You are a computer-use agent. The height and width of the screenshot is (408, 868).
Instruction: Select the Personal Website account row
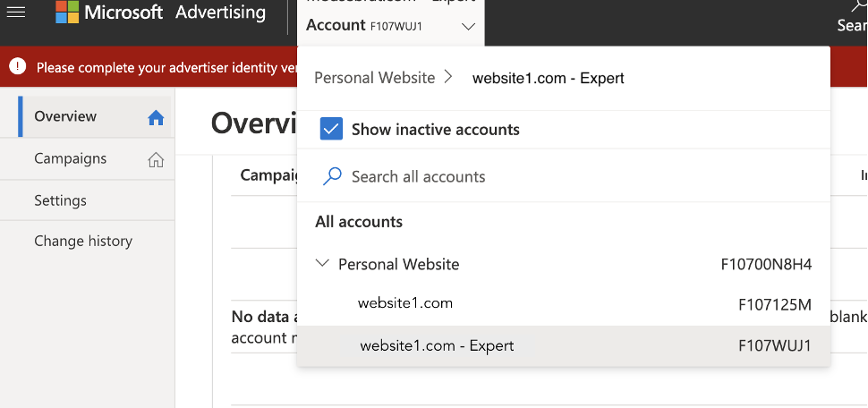click(564, 264)
